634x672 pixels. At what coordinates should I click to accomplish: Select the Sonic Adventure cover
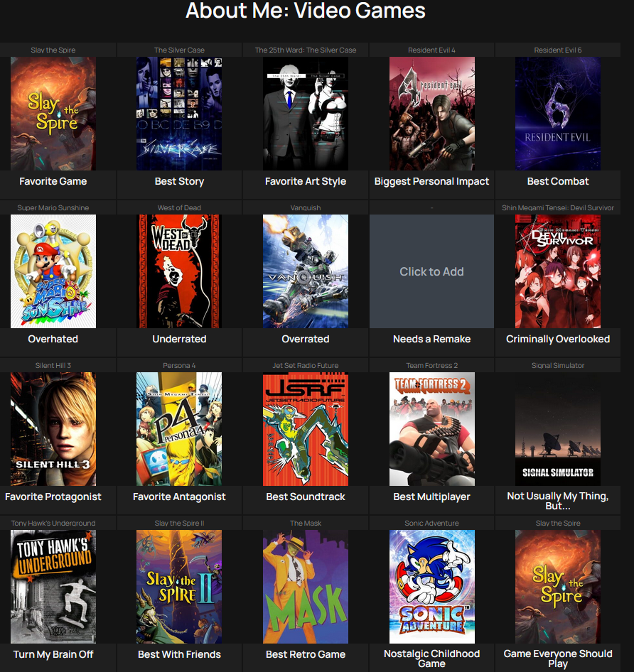coord(432,587)
